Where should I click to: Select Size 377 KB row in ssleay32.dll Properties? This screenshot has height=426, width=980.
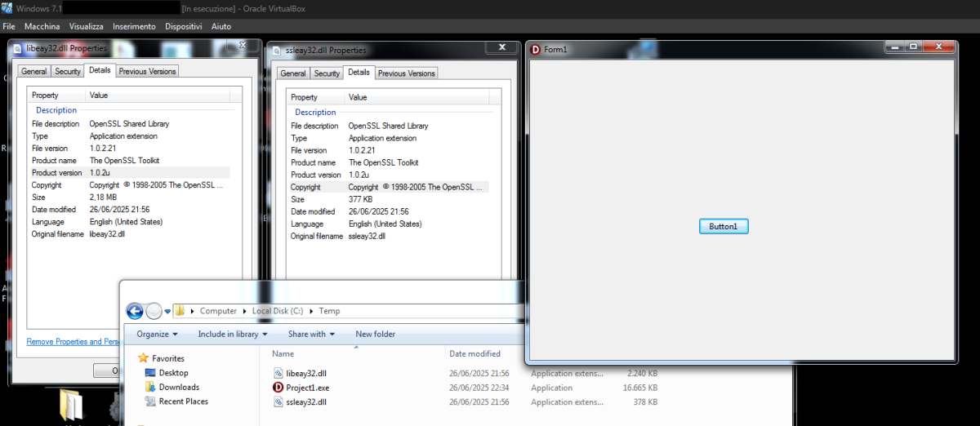pos(389,199)
